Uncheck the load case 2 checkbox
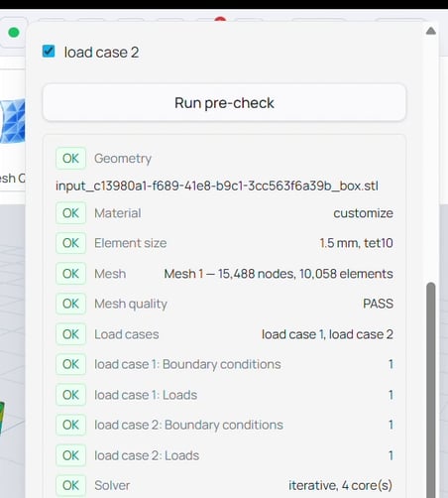The image size is (448, 498). (x=49, y=52)
